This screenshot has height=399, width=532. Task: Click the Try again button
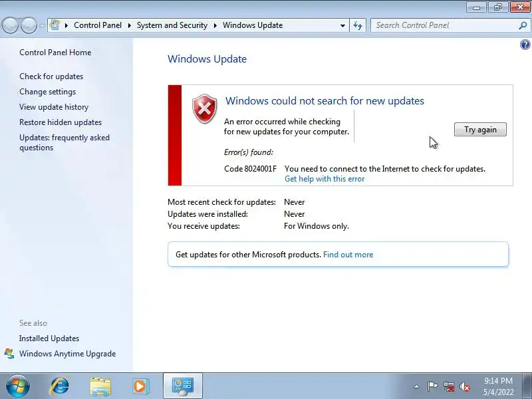click(480, 130)
